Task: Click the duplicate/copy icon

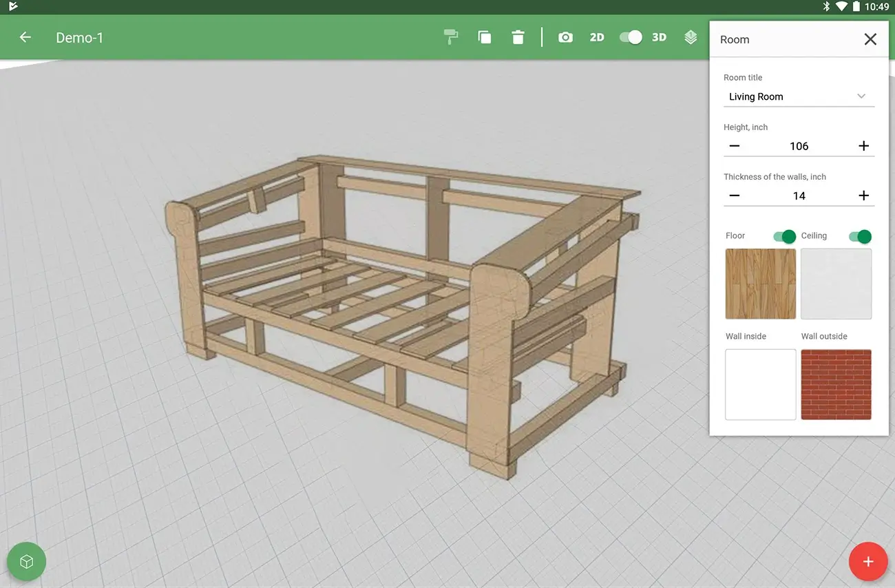Action: (485, 37)
